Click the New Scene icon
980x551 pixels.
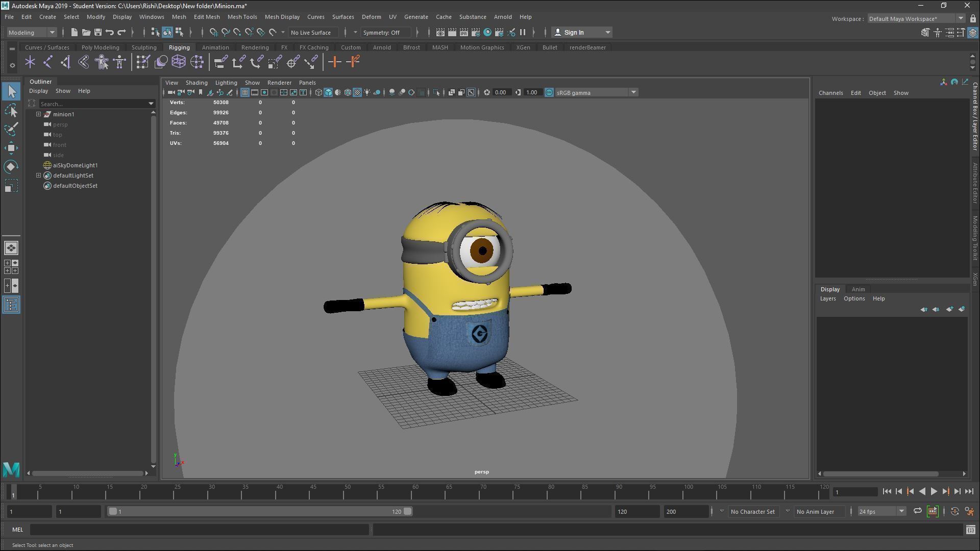[x=74, y=33]
